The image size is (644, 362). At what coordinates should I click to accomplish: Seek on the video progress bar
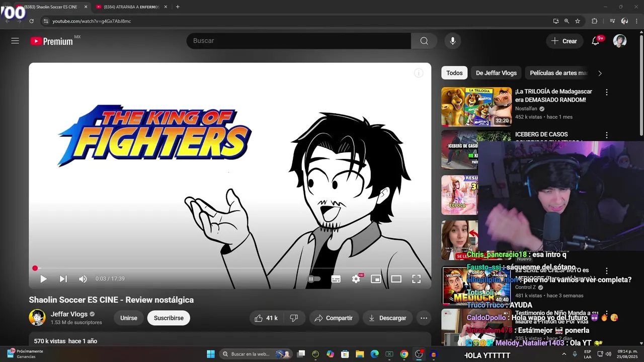230,268
